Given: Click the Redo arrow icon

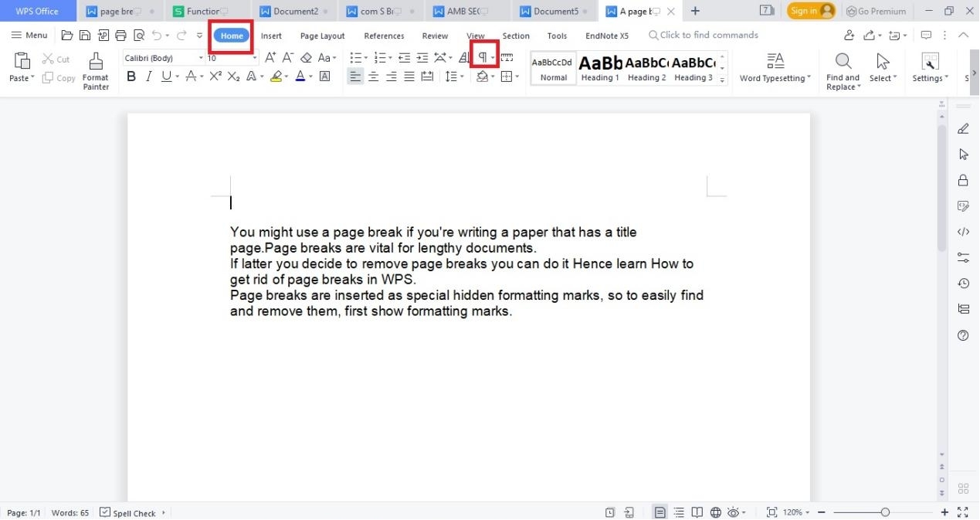Looking at the screenshot, I should coord(181,36).
